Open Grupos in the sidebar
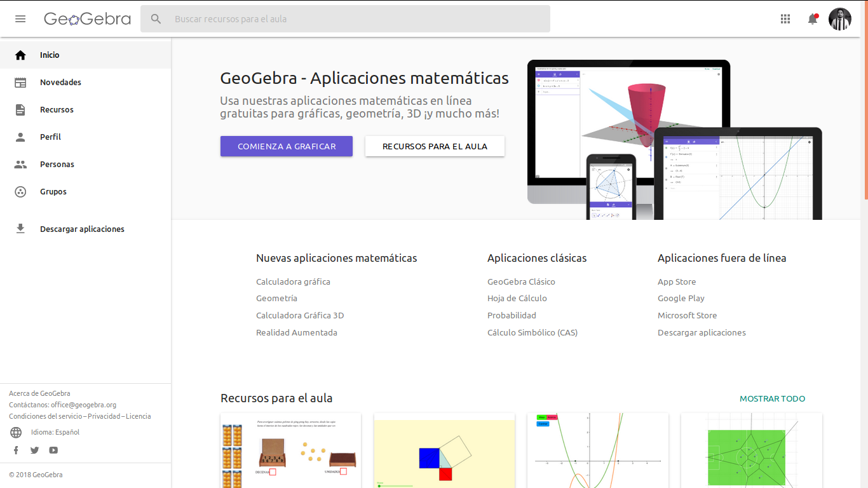Viewport: 868px width, 488px height. pos(85,192)
